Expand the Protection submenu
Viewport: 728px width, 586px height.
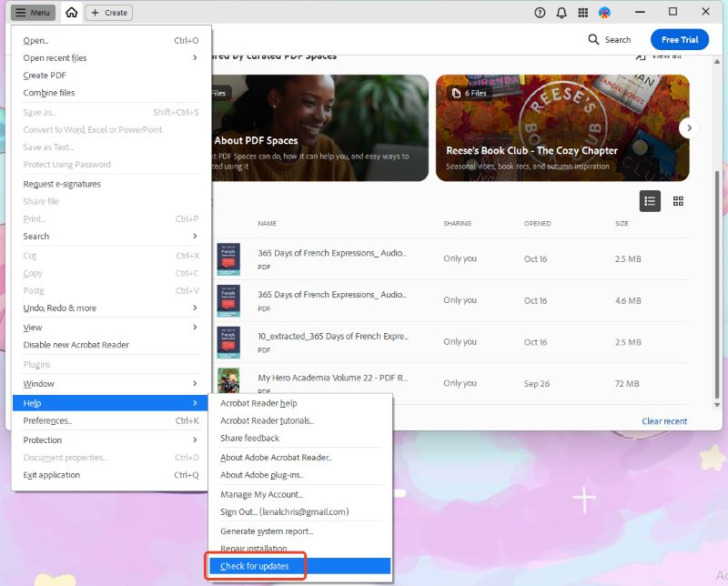(x=110, y=440)
